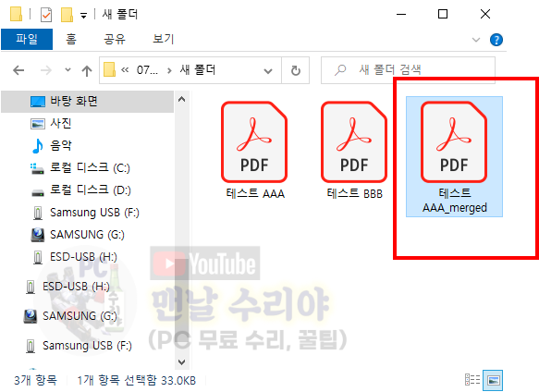Open Help with the question mark icon
Image resolution: width=539 pixels, height=392 pixels.
496,40
